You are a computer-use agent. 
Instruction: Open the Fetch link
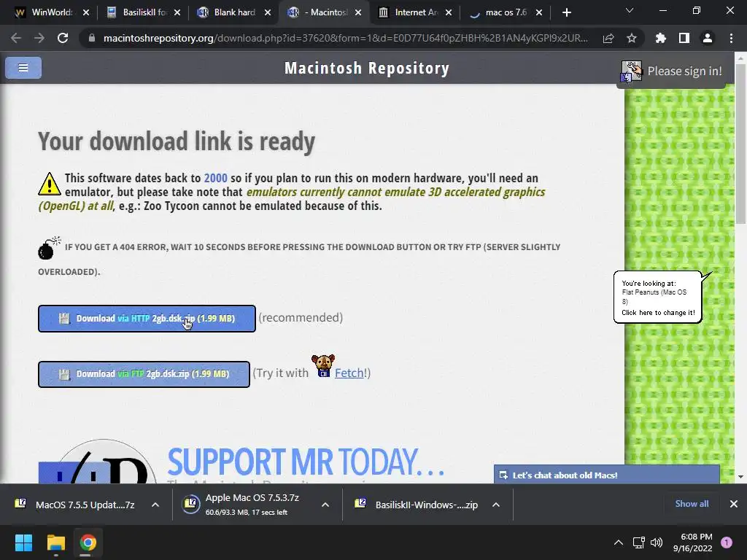click(x=349, y=373)
